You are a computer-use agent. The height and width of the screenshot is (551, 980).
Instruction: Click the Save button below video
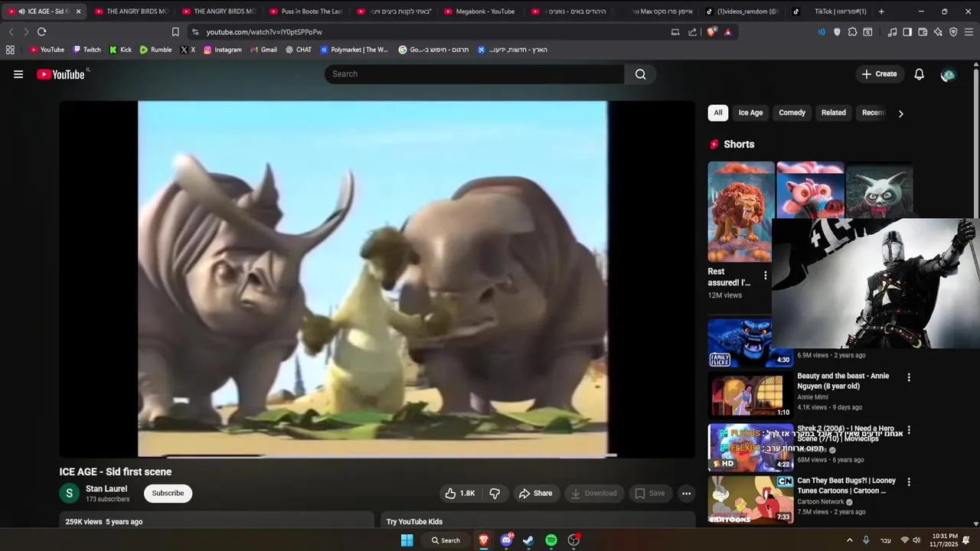pos(650,494)
